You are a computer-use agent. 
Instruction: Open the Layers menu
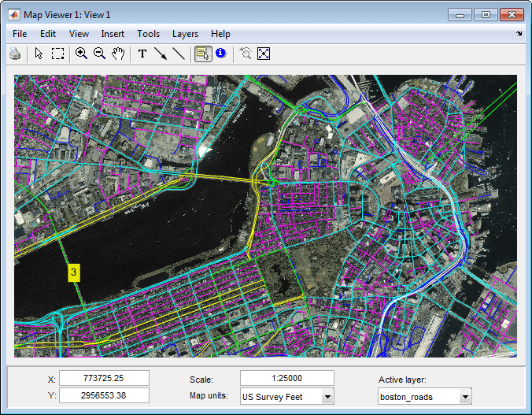pyautogui.click(x=185, y=34)
